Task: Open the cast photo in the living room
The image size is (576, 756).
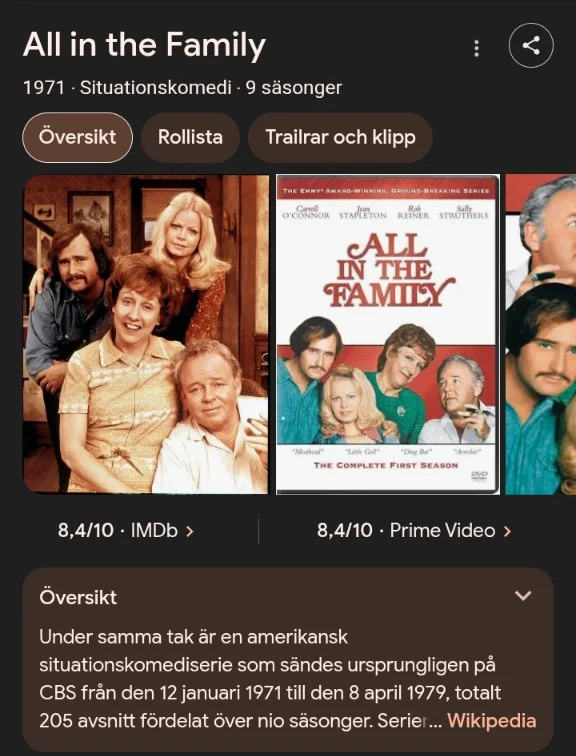Action: coord(146,334)
